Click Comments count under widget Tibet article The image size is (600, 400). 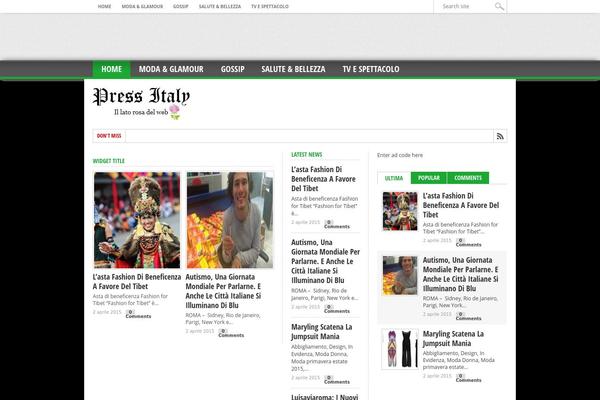pyautogui.click(x=138, y=314)
